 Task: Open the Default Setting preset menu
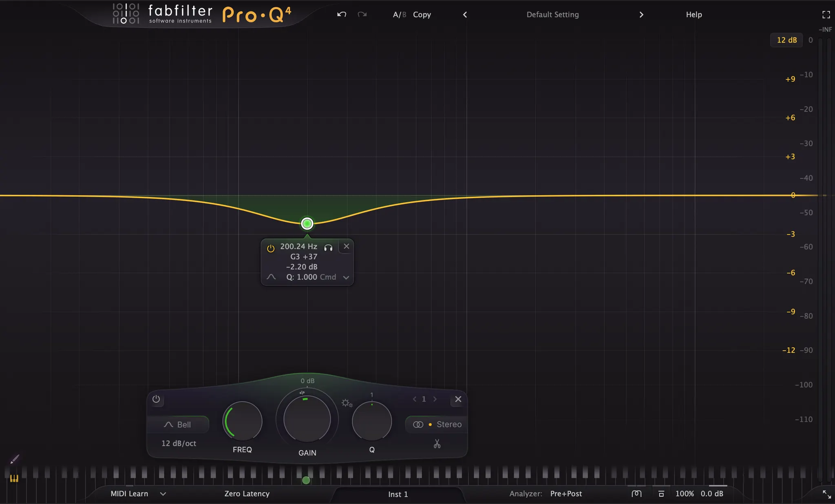coord(552,15)
